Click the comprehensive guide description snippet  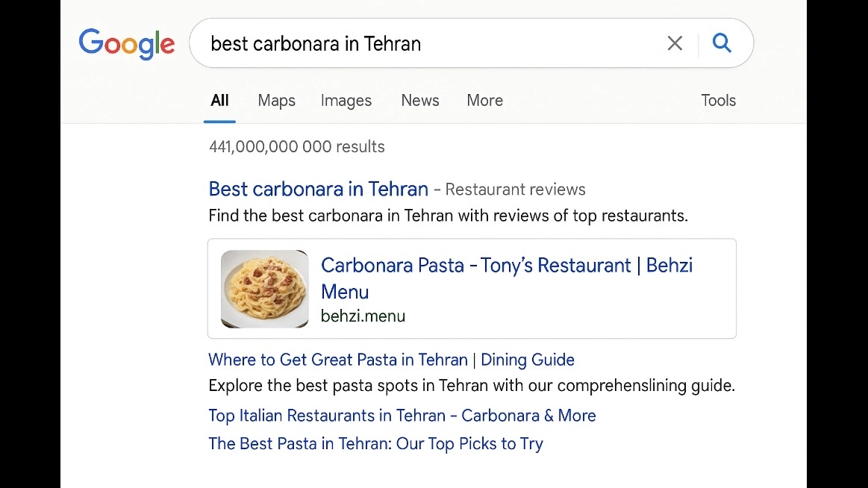472,386
